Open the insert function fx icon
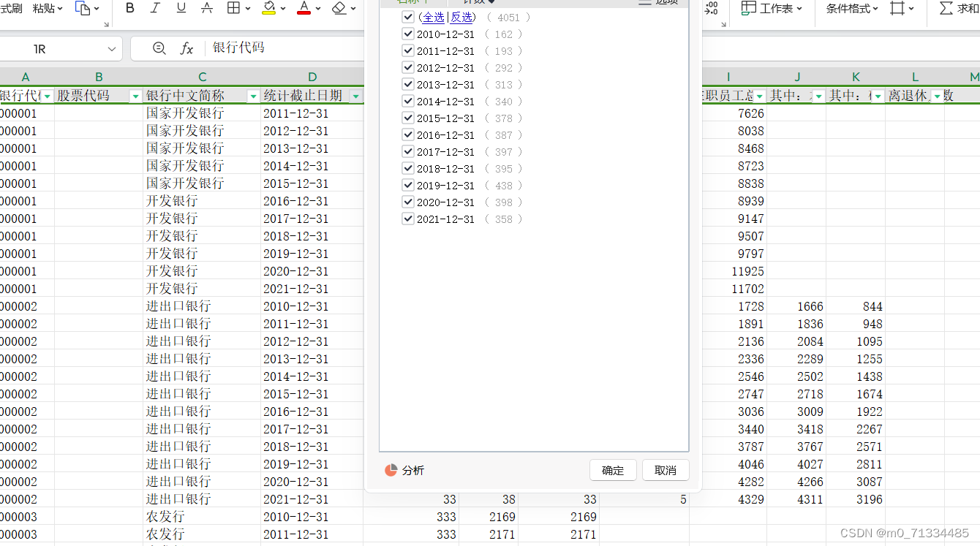The width and height of the screenshot is (980, 546). [x=186, y=48]
